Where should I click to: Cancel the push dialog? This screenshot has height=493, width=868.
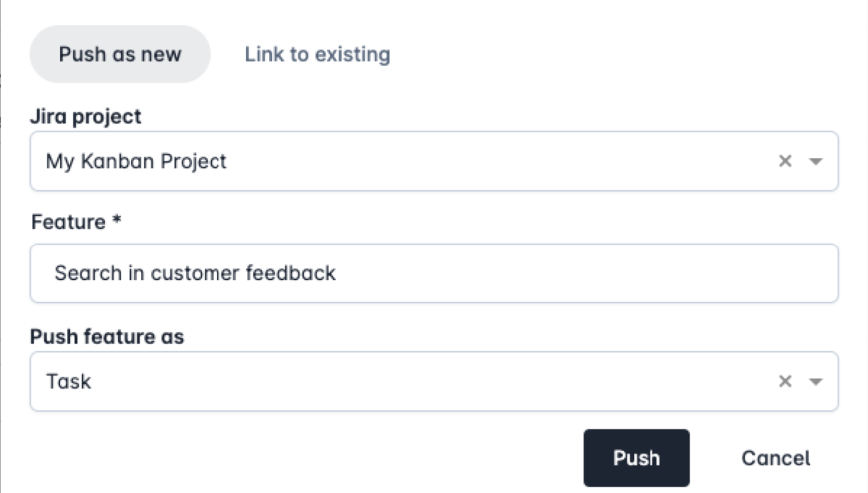pyautogui.click(x=775, y=458)
